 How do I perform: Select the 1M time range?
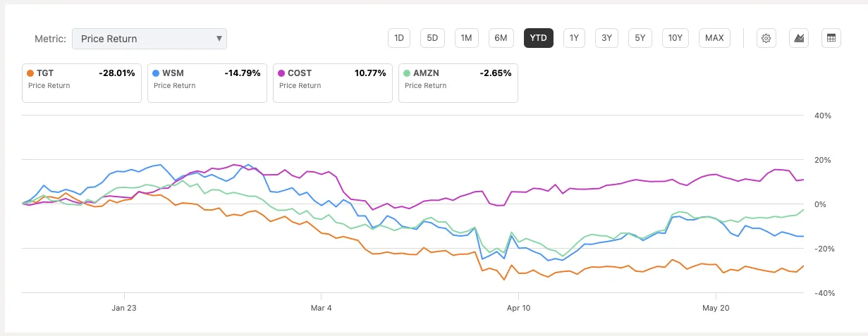pos(466,38)
